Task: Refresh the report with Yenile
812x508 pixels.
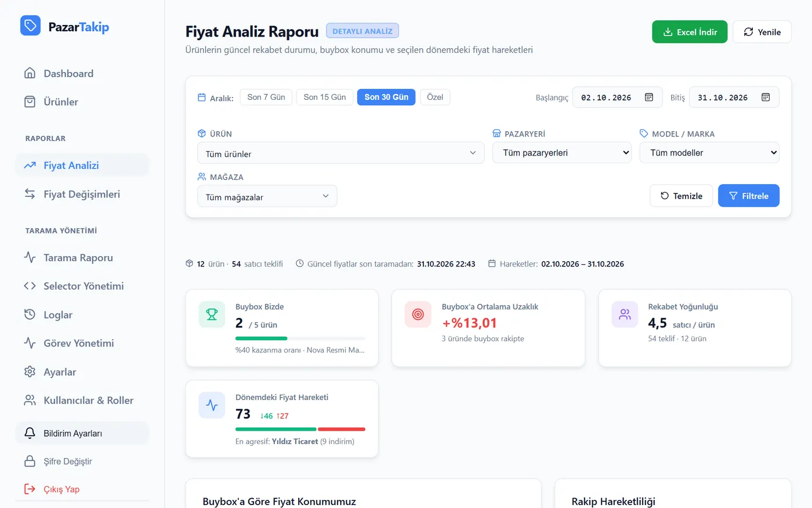Action: pos(762,32)
